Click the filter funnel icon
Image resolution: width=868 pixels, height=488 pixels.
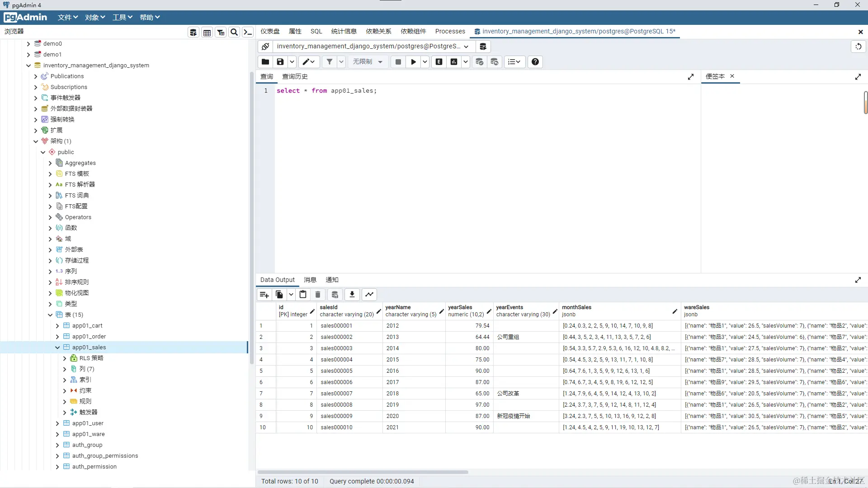(330, 62)
